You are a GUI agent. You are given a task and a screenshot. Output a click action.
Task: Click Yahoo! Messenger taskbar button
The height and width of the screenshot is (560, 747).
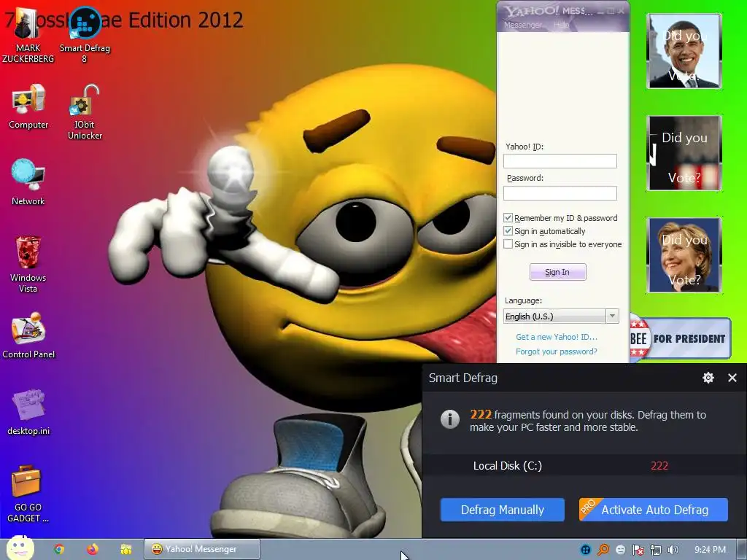pos(202,549)
